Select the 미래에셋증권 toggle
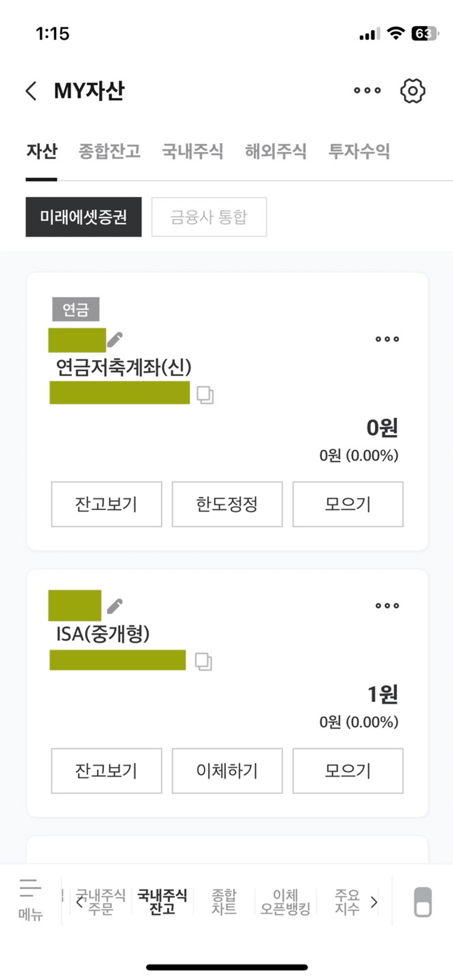The image size is (453, 980). click(x=83, y=217)
